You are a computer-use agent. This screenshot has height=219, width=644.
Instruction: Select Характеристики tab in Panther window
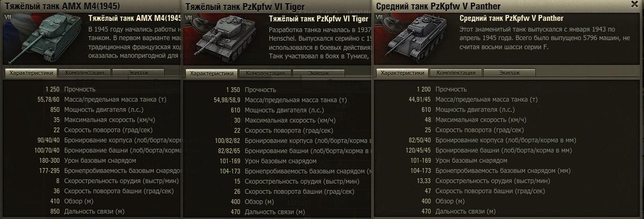(402, 73)
